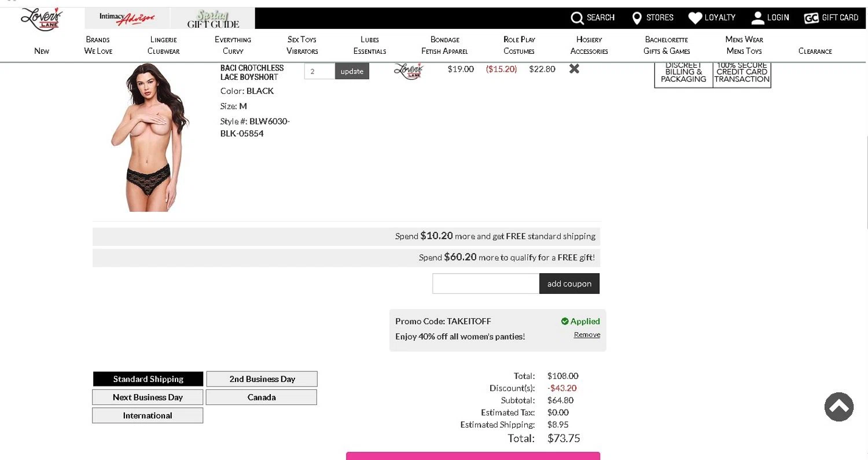Click Discreet Billing & Packaging badge
The height and width of the screenshot is (460, 868).
click(683, 74)
